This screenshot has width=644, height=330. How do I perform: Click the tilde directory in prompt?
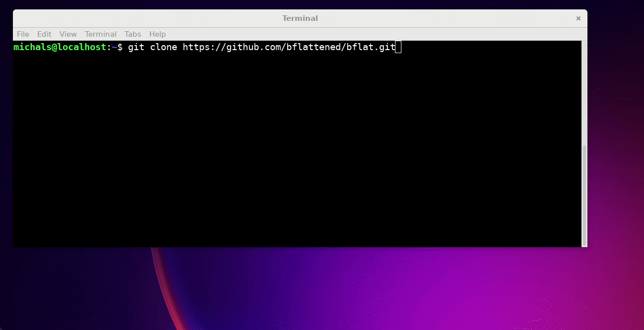pos(114,47)
